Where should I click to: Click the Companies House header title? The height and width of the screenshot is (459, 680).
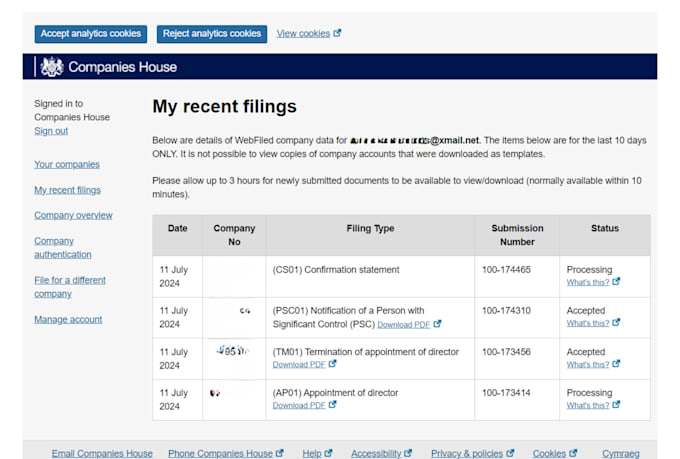point(123,67)
